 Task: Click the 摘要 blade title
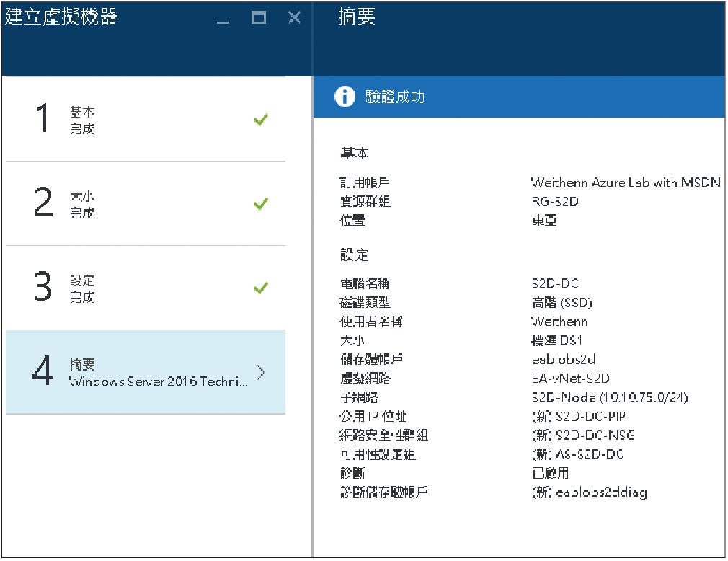pyautogui.click(x=357, y=17)
